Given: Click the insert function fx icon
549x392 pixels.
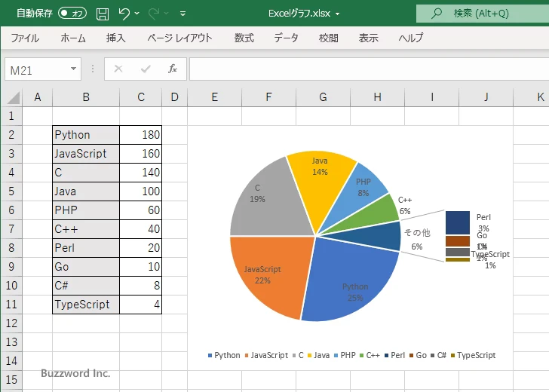Looking at the screenshot, I should coord(172,69).
